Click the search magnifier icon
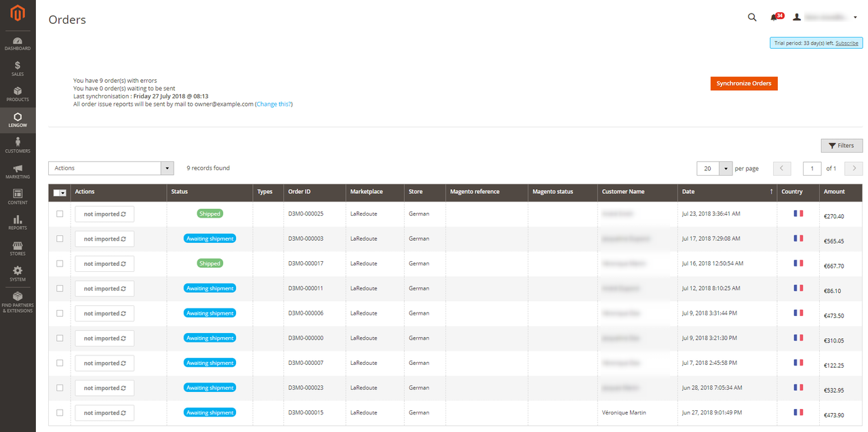Screen dimensions: 868x432 752,18
